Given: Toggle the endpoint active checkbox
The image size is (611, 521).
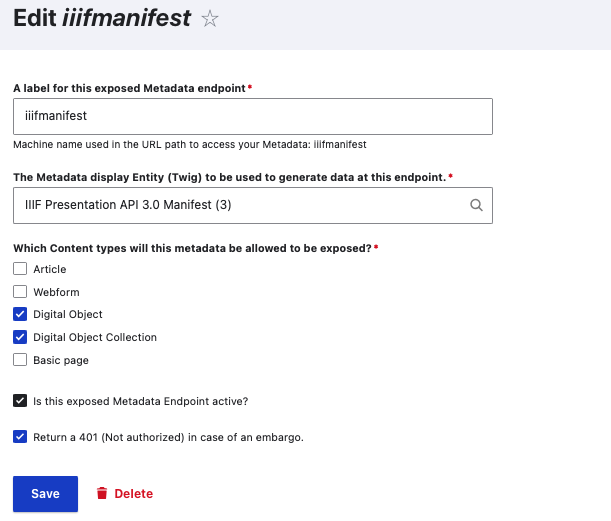Looking at the screenshot, I should point(20,401).
